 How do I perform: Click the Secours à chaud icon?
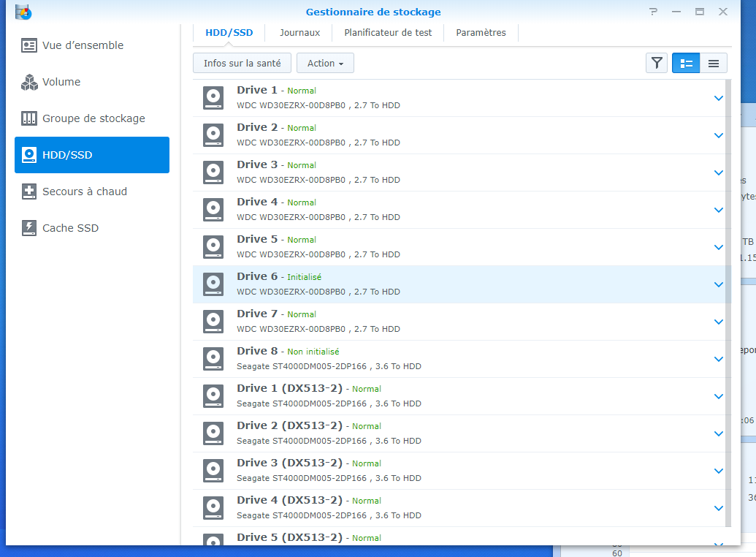click(29, 192)
